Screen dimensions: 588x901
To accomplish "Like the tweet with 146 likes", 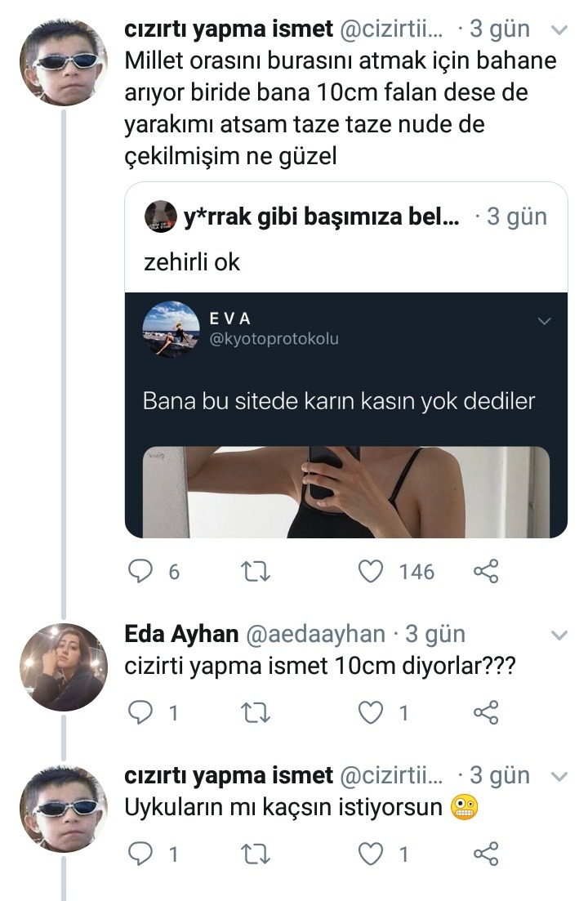I will (x=372, y=572).
